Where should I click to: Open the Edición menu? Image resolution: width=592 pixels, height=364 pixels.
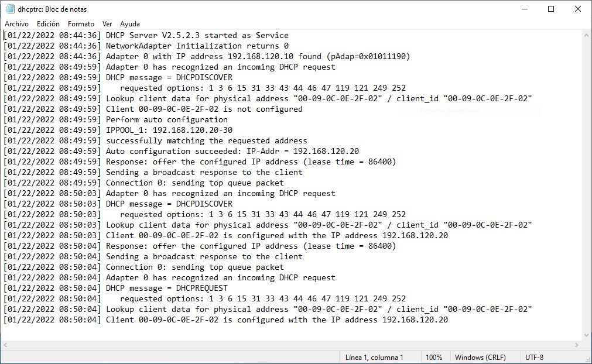click(48, 24)
